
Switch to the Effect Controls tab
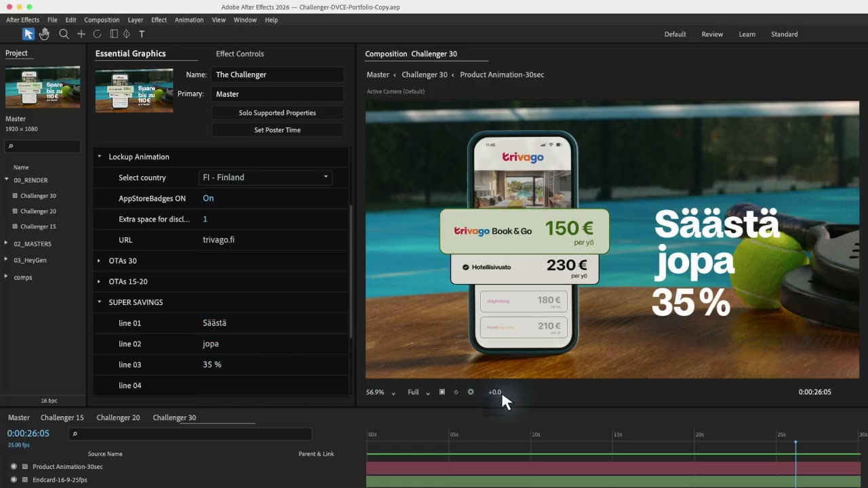[x=240, y=54]
